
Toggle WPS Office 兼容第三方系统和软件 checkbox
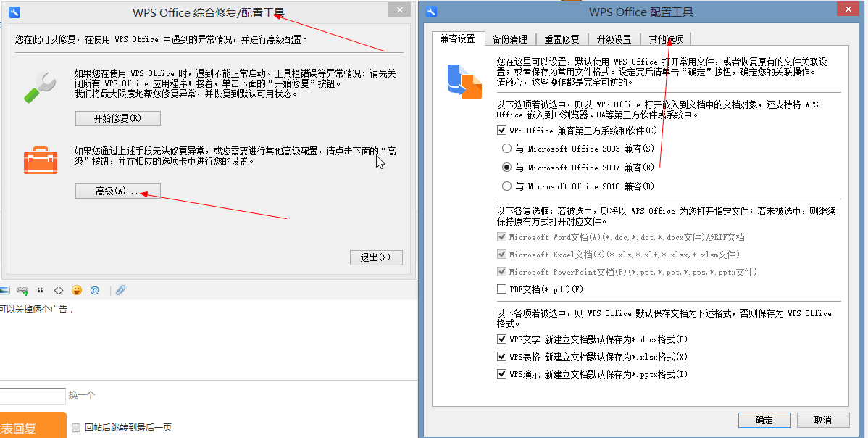pyautogui.click(x=501, y=130)
